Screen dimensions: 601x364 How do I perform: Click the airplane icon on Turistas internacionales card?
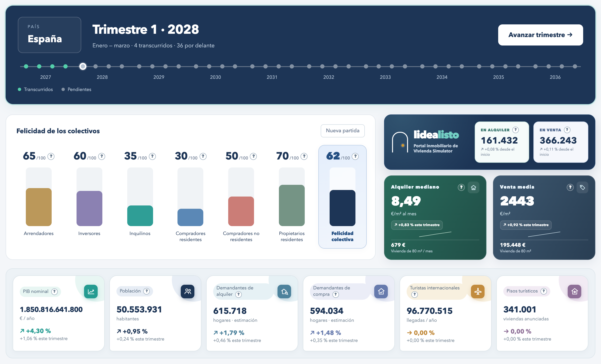tap(478, 291)
